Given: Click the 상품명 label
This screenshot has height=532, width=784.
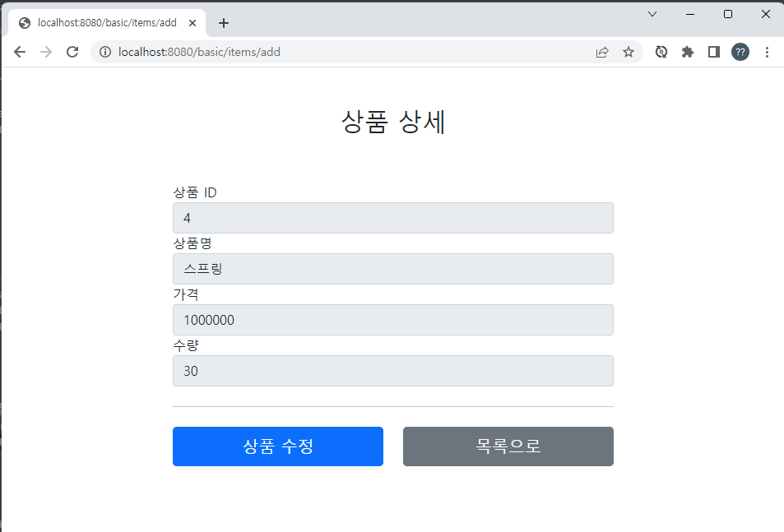Looking at the screenshot, I should click(x=193, y=243).
